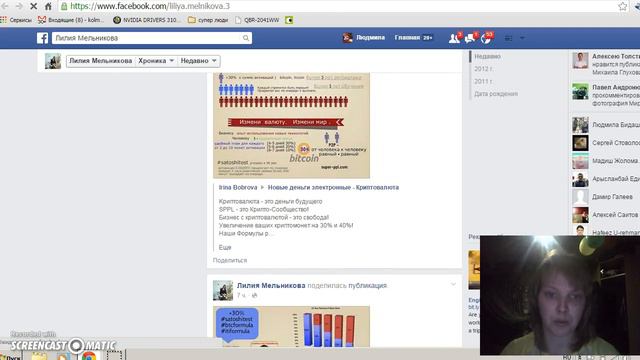This screenshot has height=360, width=640.
Task: Open the satoshitest chart image
Action: click(291, 327)
